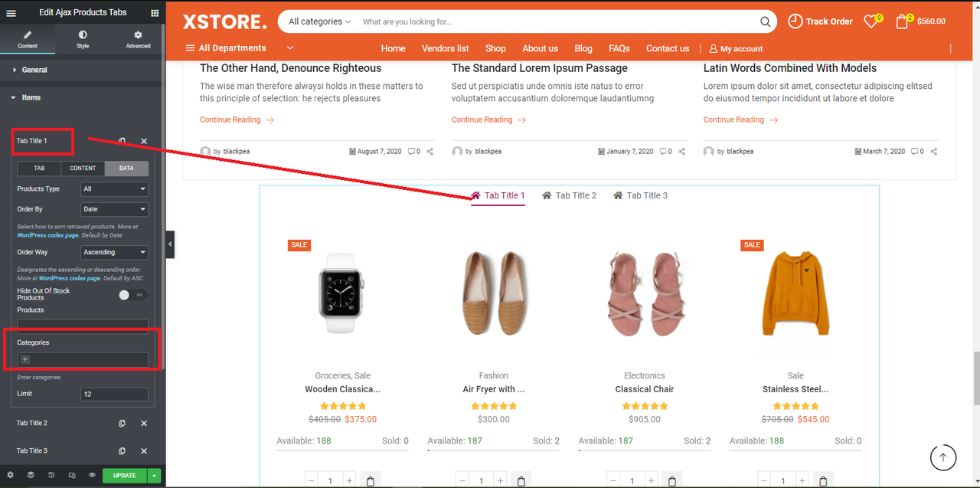Open Continue Reading under Latin Words post
Screen dimensions: 980x488
(740, 120)
